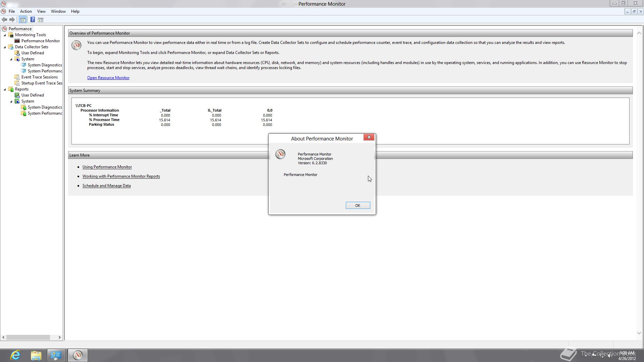Open the Control Panel taskbar icon
This screenshot has width=644, height=362.
pyautogui.click(x=56, y=355)
